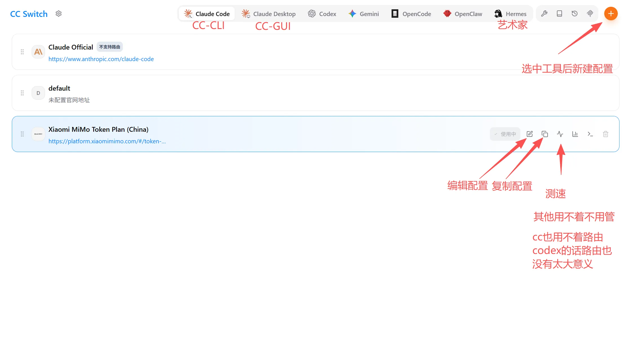Click the default provider D avatar

click(38, 93)
